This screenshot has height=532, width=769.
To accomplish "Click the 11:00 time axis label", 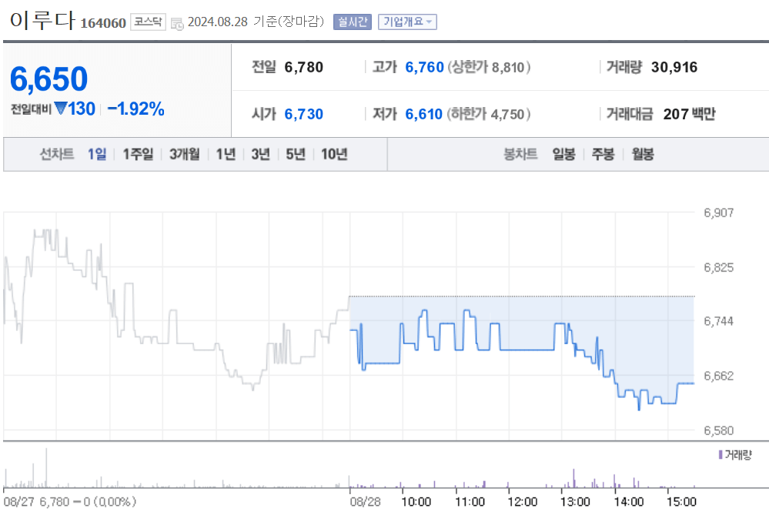I will [x=470, y=502].
